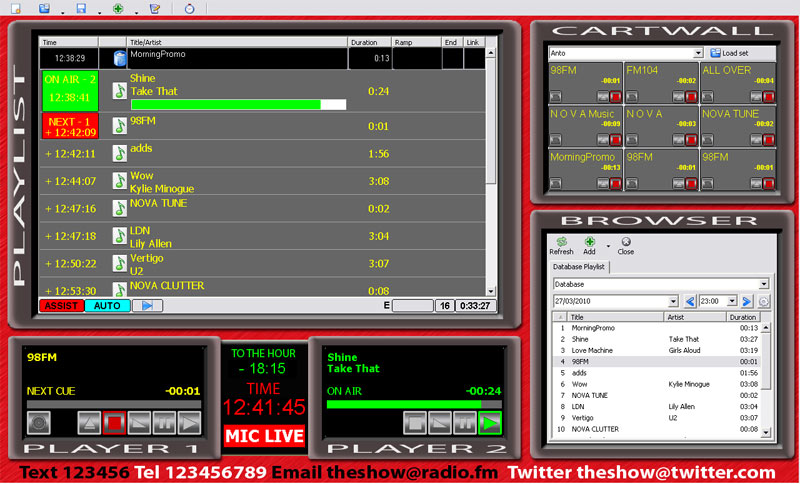800x484 pixels.
Task: Go to the next hour with blue right arrow
Action: pyautogui.click(x=747, y=301)
